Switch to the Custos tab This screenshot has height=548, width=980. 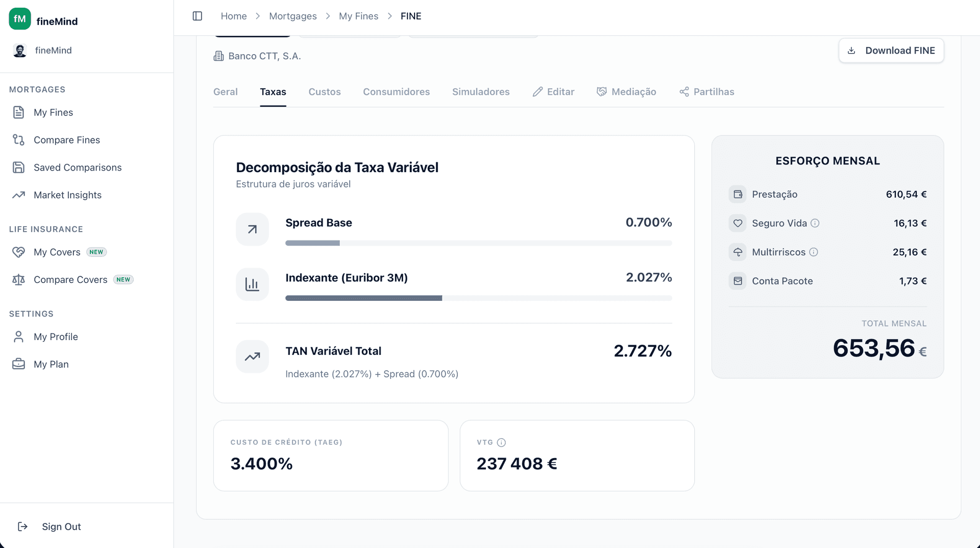pos(324,92)
